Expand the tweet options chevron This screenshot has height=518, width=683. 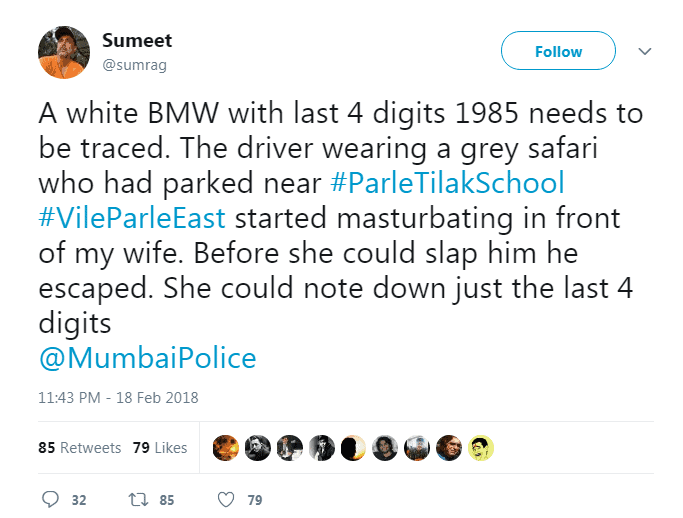point(645,51)
